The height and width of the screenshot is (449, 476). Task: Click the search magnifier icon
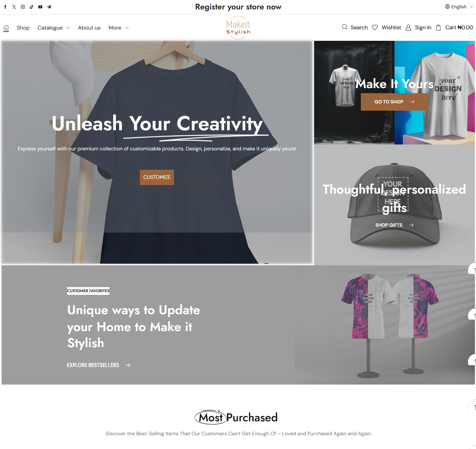tap(345, 27)
